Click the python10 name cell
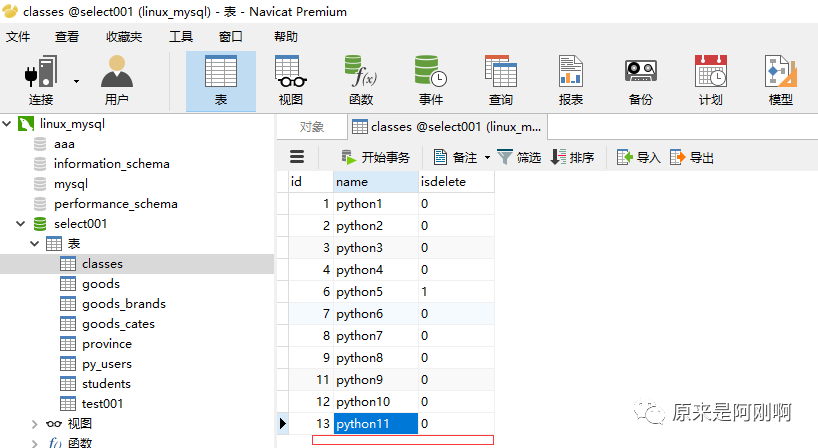Viewport: 818px width, 448px height. click(376, 402)
